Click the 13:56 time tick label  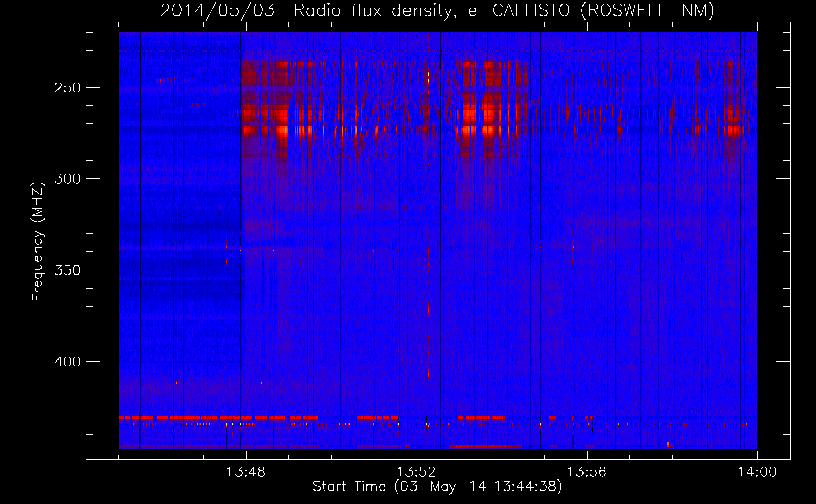tap(587, 472)
